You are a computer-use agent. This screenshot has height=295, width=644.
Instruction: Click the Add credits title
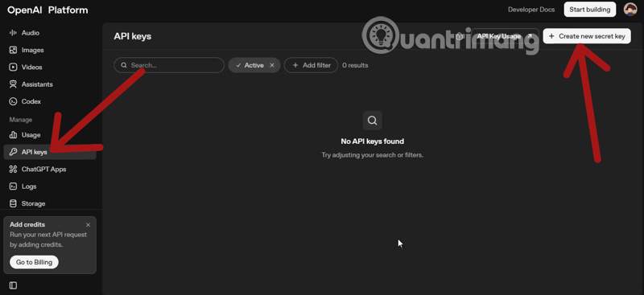(27, 225)
